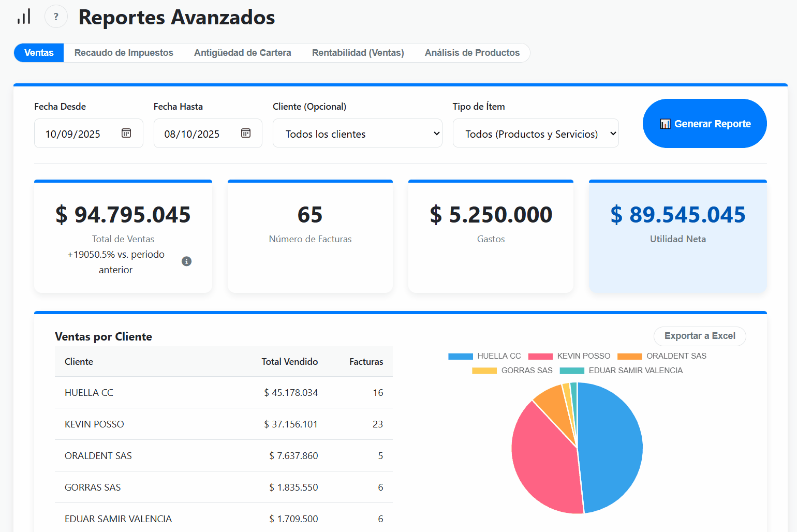Open the help question mark icon
This screenshot has width=797, height=532.
(x=56, y=16)
